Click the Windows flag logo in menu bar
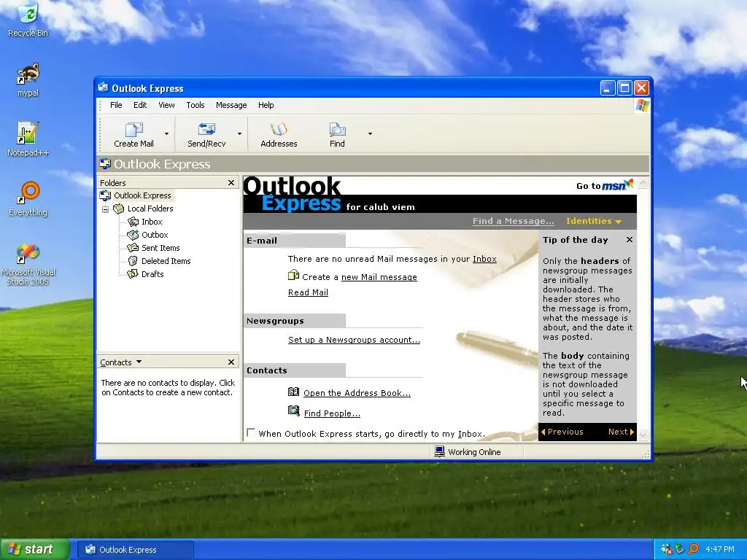 pos(642,106)
